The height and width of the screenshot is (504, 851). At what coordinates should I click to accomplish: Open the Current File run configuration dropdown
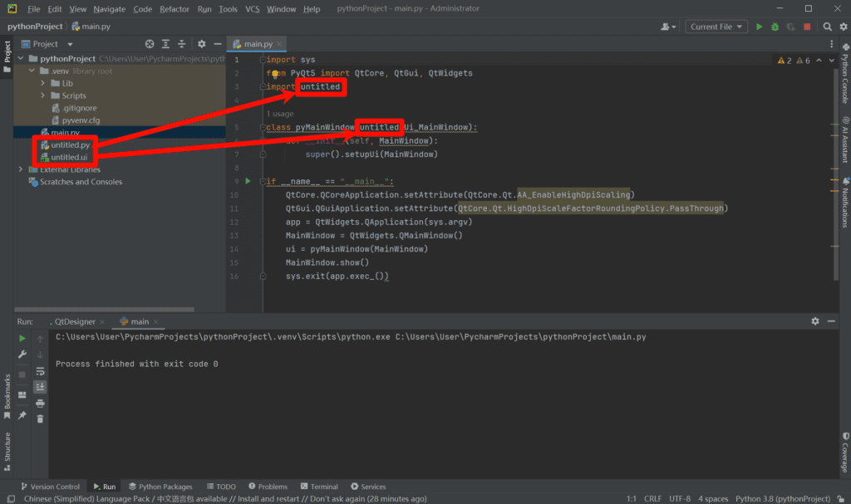coord(717,27)
